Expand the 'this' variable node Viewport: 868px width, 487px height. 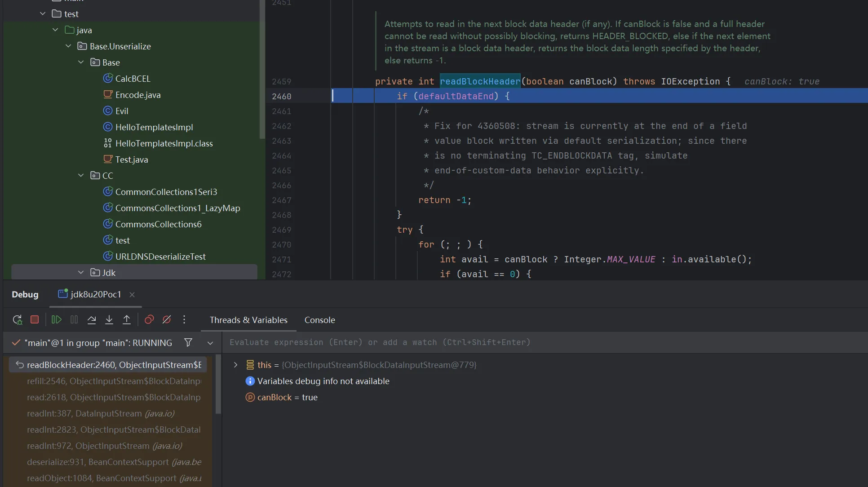click(235, 365)
